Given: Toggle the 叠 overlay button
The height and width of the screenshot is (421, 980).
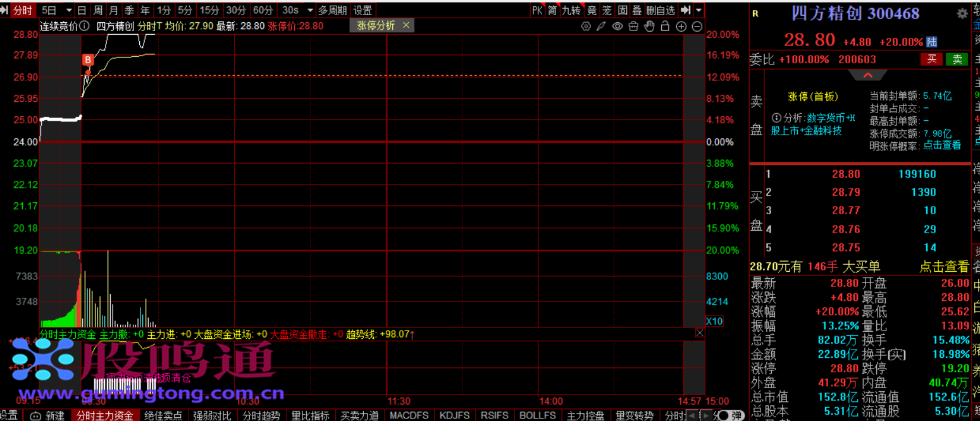Looking at the screenshot, I should 637,10.
